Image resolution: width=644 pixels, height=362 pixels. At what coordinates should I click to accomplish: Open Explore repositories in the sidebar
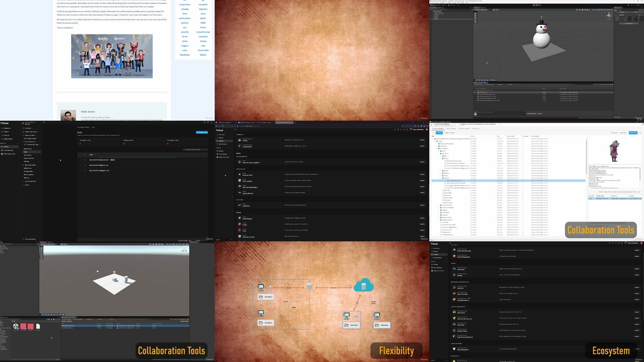pyautogui.click(x=31, y=132)
